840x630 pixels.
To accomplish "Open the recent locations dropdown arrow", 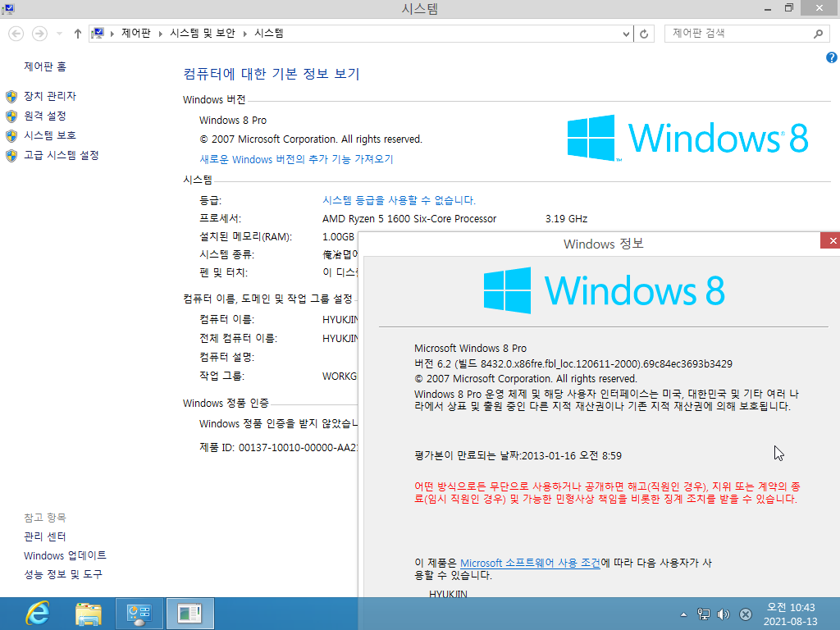I will (59, 34).
